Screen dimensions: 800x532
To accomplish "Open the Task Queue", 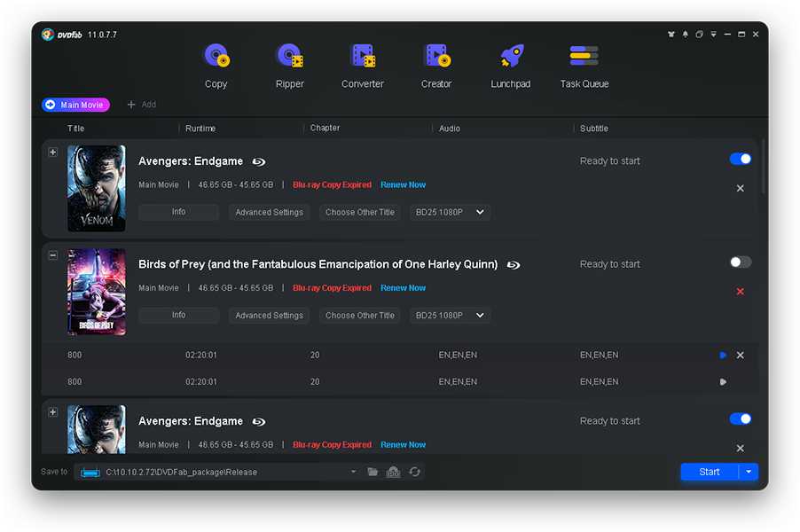I will [x=584, y=66].
